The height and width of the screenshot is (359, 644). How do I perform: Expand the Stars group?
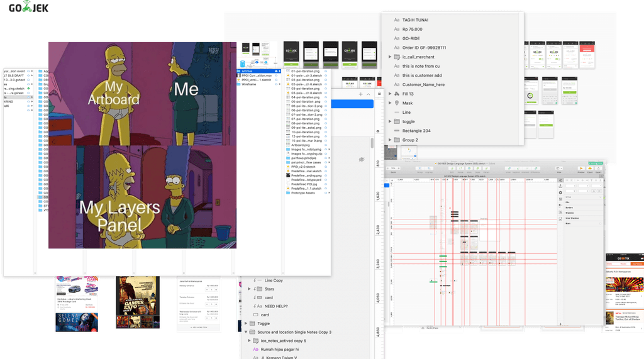pyautogui.click(x=249, y=289)
